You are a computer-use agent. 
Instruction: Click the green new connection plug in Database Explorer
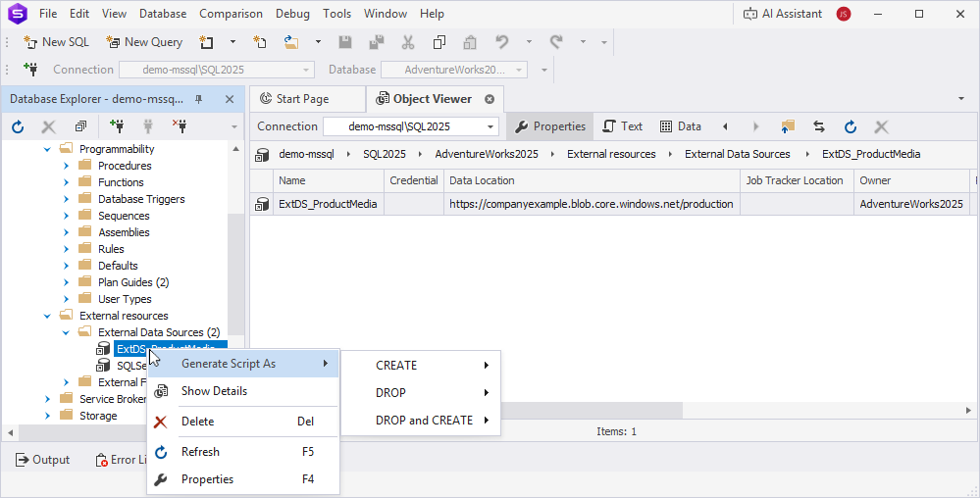coord(117,126)
